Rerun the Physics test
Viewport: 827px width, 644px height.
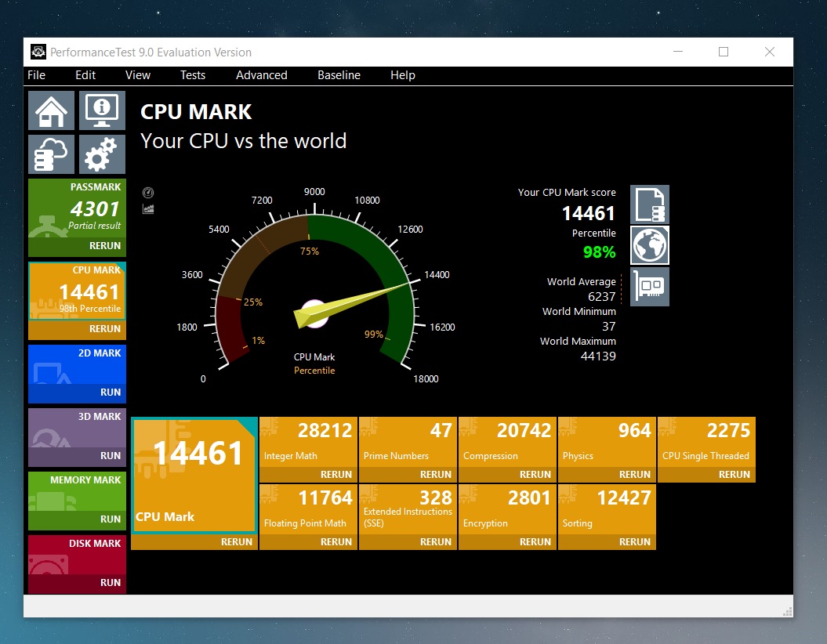coord(607,474)
